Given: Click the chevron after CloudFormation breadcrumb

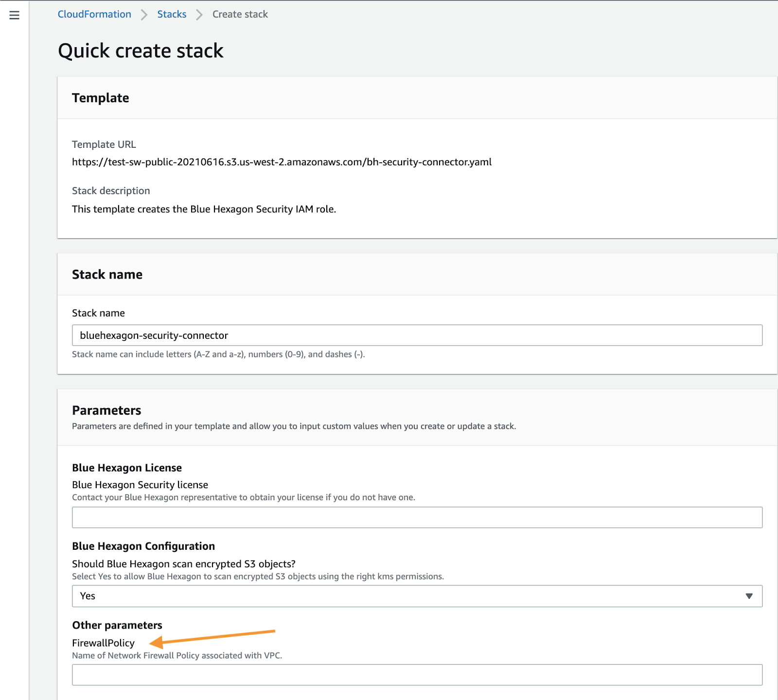Looking at the screenshot, I should click(144, 15).
